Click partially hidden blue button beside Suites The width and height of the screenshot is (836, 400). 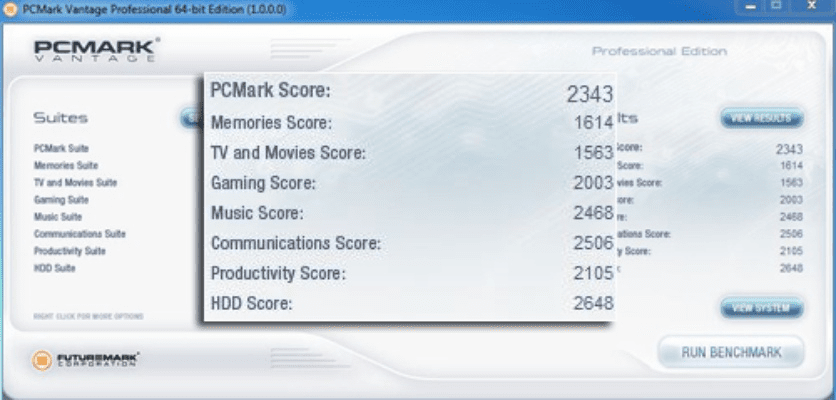191,118
